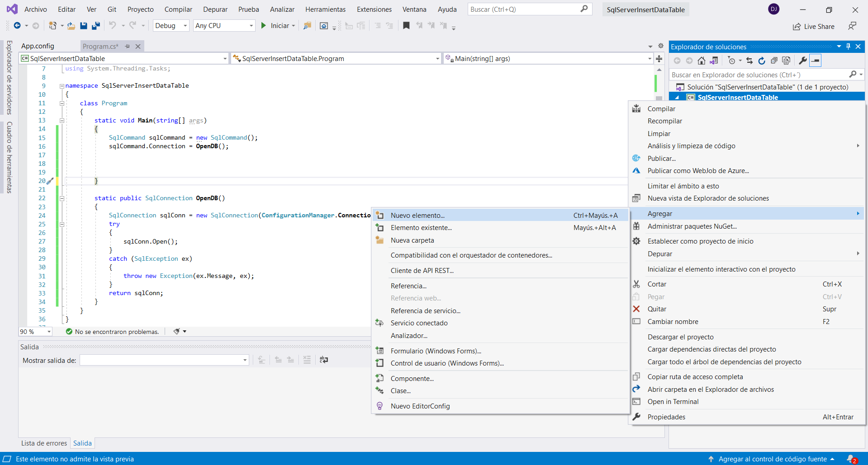868x465 pixels.
Task: Toggle the preview selected items button
Action: coord(815,61)
